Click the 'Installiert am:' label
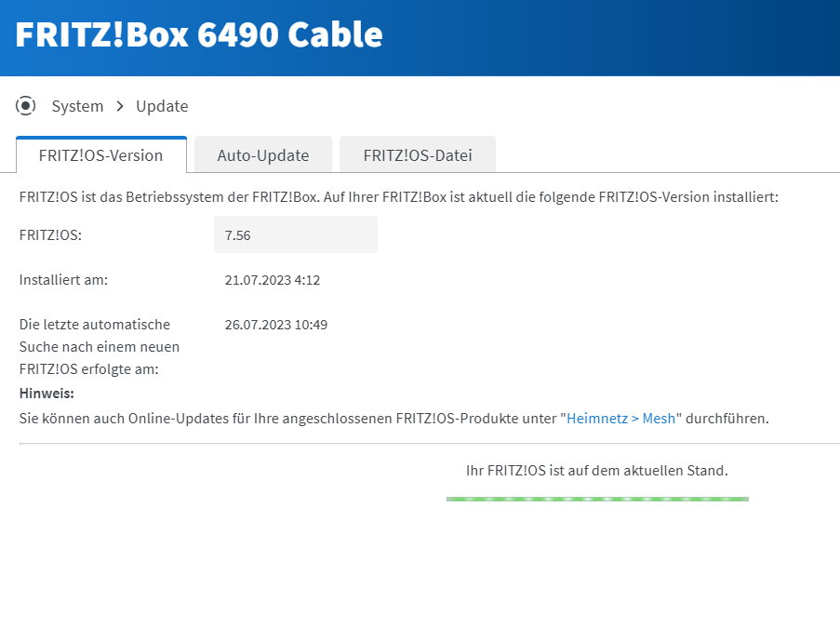The width and height of the screenshot is (840, 628). pyautogui.click(x=63, y=280)
